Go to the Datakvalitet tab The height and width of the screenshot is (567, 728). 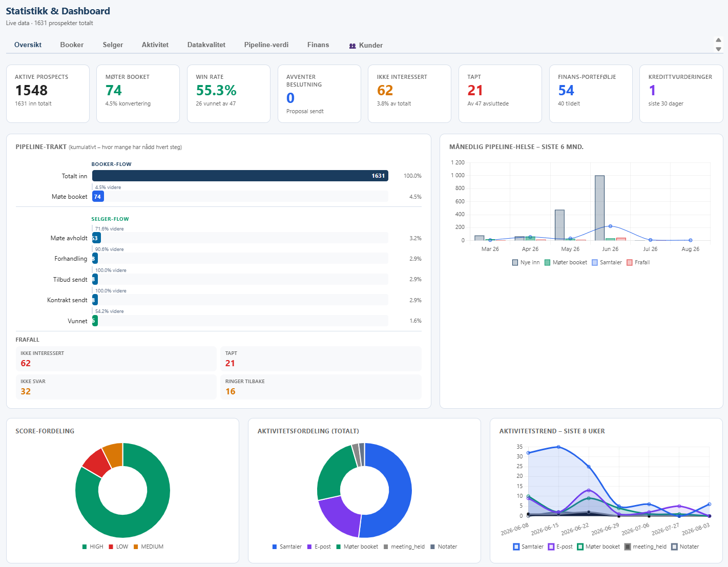(206, 45)
